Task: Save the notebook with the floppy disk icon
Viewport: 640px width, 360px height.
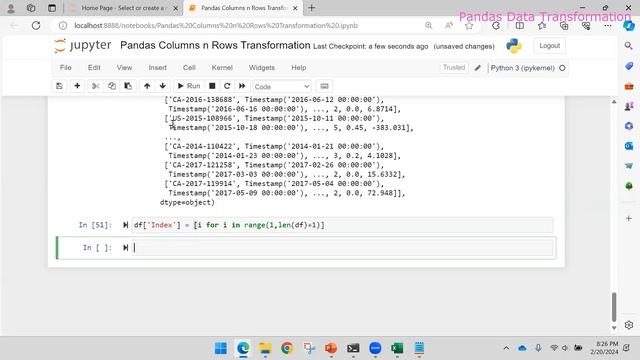Action: point(60,86)
